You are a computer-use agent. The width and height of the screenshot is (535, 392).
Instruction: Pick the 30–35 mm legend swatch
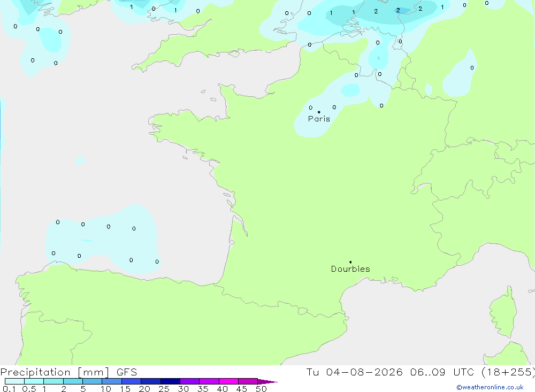tap(190, 381)
